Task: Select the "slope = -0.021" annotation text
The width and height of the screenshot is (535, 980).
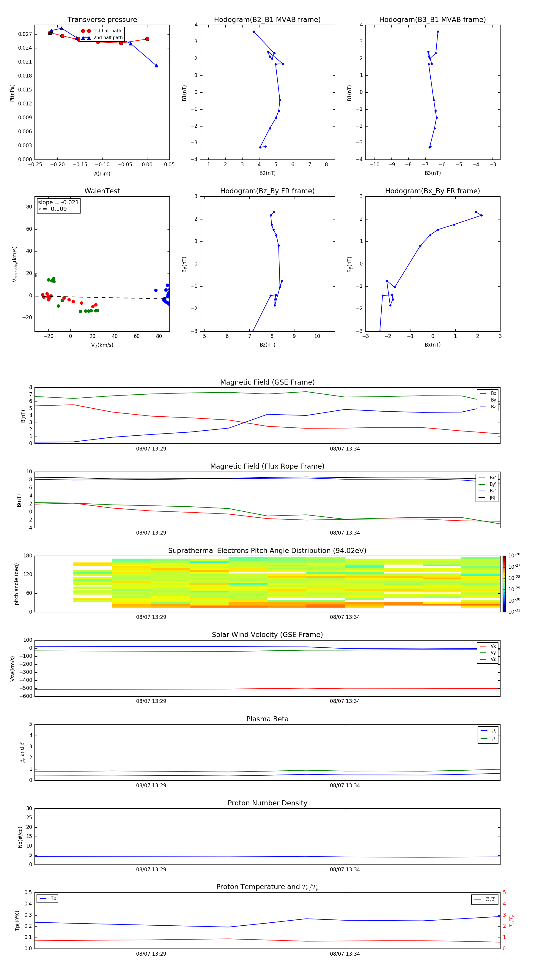Action: tap(58, 203)
